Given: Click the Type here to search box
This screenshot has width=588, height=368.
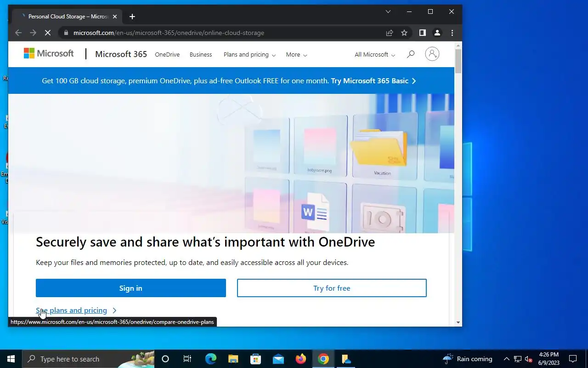Looking at the screenshot, I should coord(89,359).
